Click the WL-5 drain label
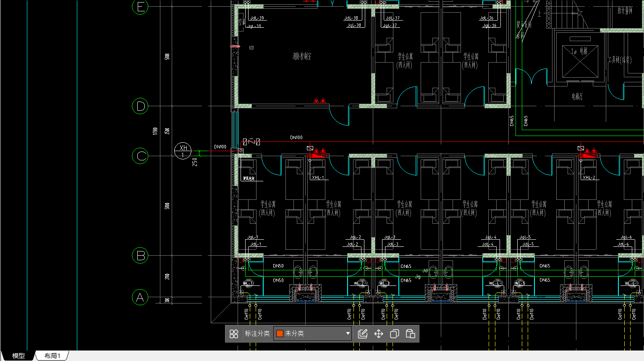 (519, 284)
